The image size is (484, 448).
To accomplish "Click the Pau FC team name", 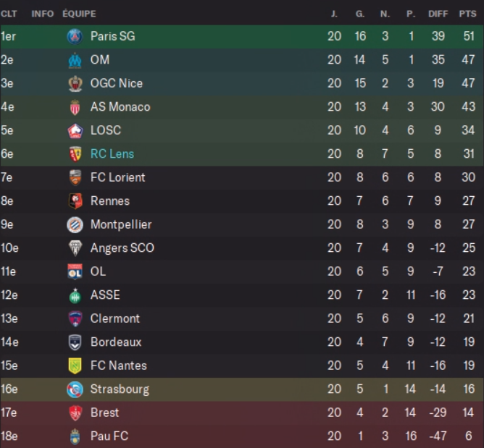I will tap(109, 436).
